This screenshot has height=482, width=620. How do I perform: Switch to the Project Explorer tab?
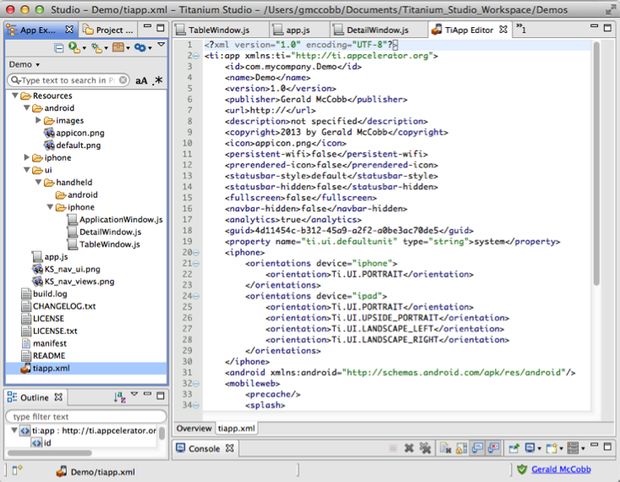[108, 30]
